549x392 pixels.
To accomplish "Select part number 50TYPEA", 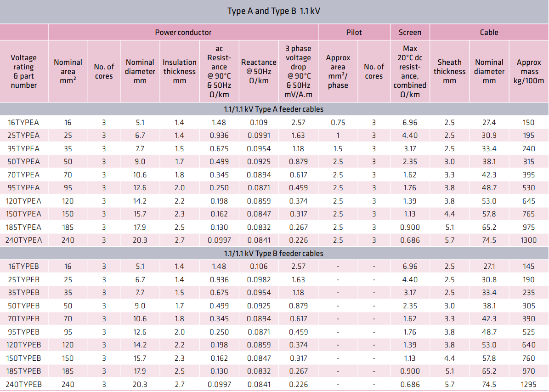I will tap(23, 162).
